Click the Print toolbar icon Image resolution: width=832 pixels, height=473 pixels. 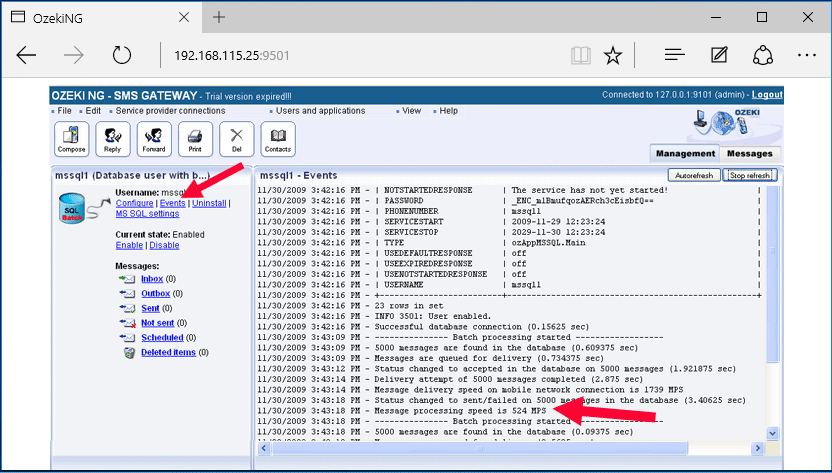click(x=195, y=138)
